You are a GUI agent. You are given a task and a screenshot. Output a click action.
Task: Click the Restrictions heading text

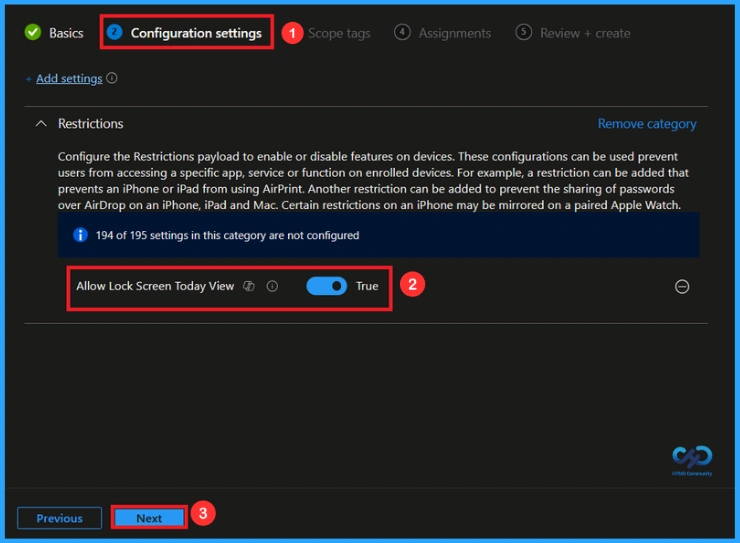91,124
